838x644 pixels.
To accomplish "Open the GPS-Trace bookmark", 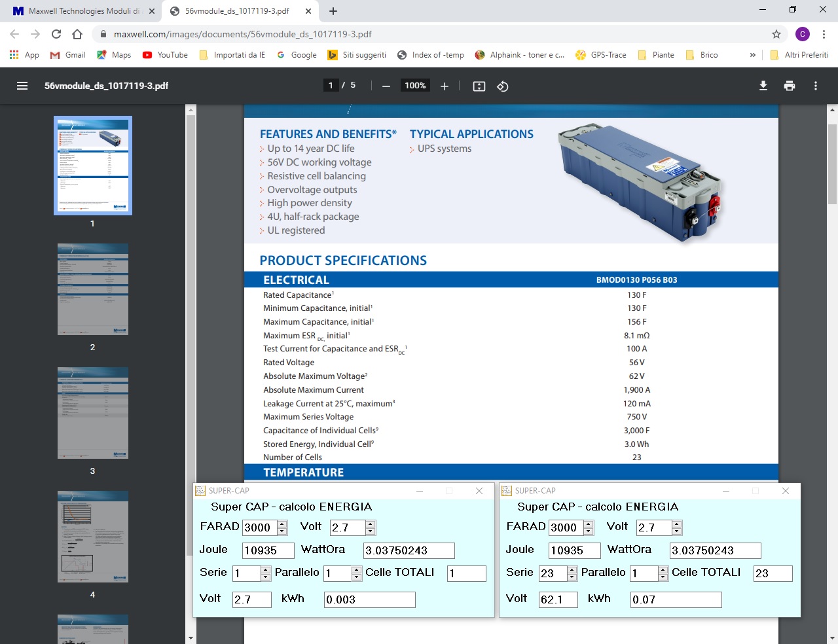I will 600,55.
